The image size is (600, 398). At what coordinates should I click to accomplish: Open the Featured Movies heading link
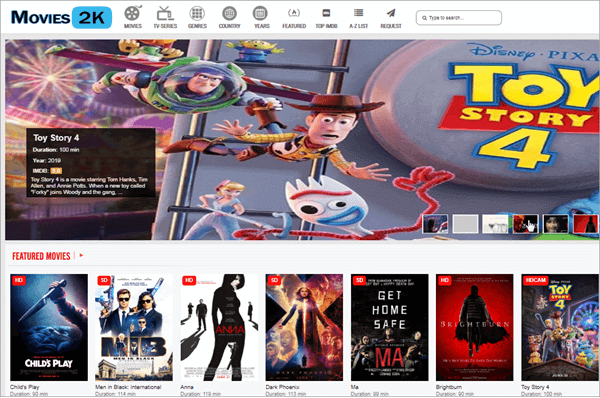point(41,256)
